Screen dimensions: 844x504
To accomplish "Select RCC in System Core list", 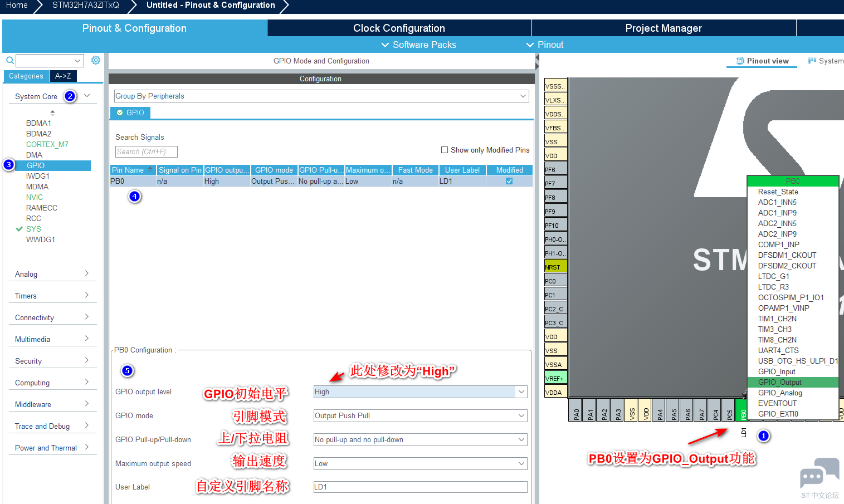I will (x=33, y=218).
